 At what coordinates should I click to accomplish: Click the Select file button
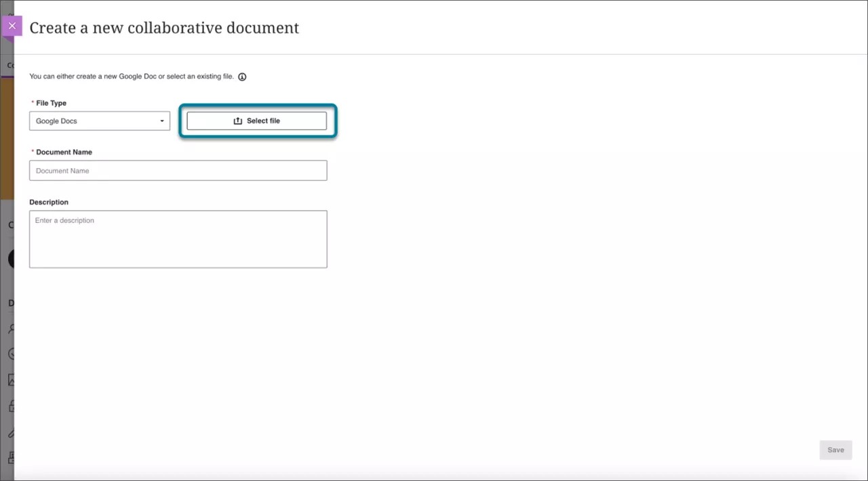coord(258,121)
